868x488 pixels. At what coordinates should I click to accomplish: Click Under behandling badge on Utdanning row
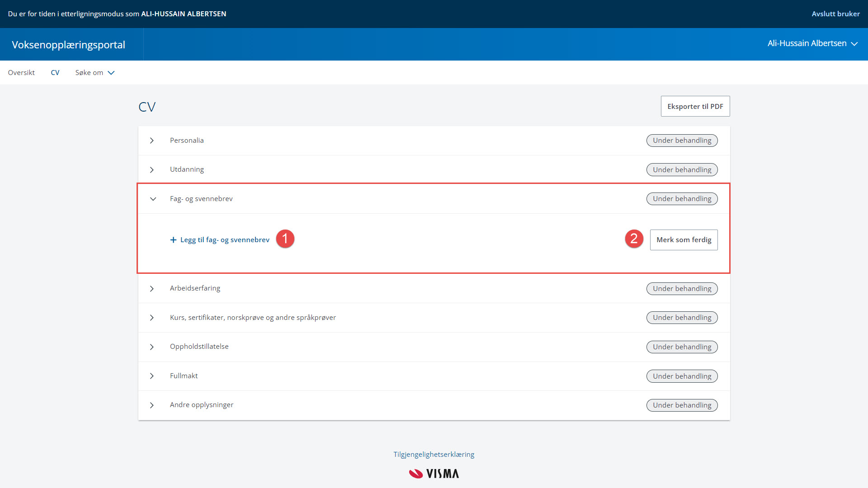(x=682, y=170)
